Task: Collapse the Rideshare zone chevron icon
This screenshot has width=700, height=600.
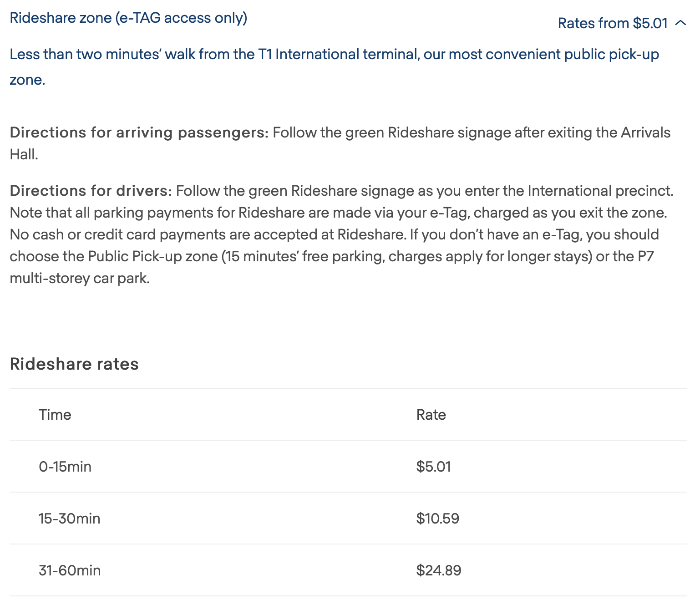Action: 681,23
